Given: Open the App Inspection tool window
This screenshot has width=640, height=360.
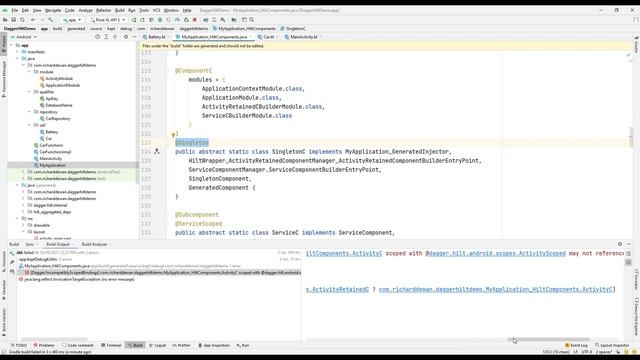Looking at the screenshot, I should pos(214,345).
